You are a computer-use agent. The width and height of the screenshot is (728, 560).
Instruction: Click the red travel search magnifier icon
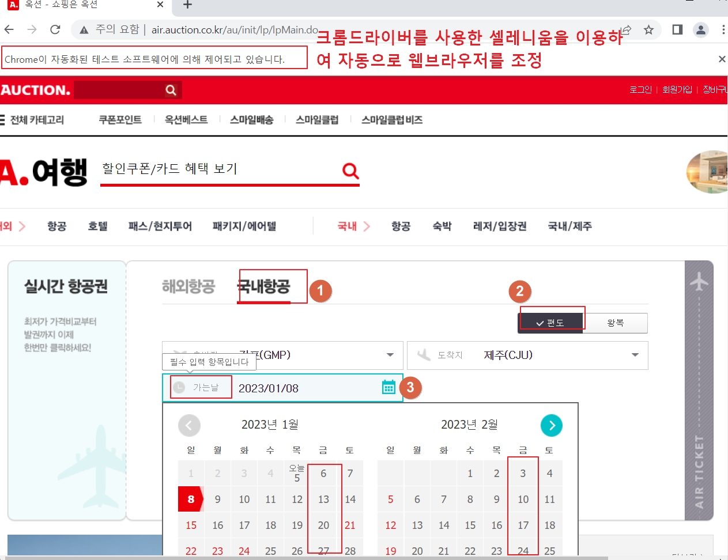point(350,171)
